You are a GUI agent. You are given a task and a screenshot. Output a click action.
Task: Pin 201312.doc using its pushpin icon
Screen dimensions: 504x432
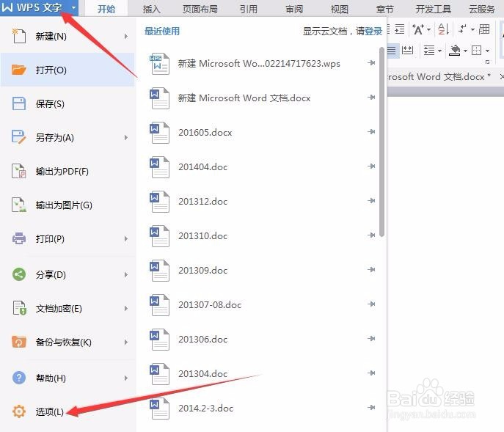pos(371,200)
